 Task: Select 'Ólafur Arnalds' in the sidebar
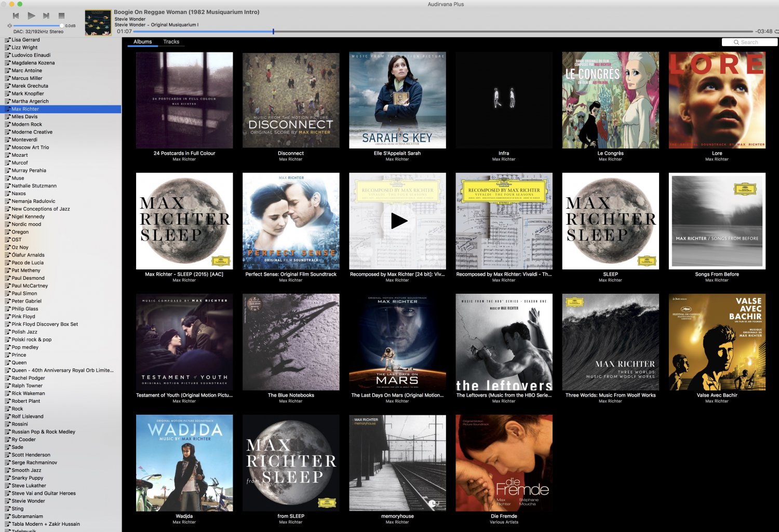(61, 255)
